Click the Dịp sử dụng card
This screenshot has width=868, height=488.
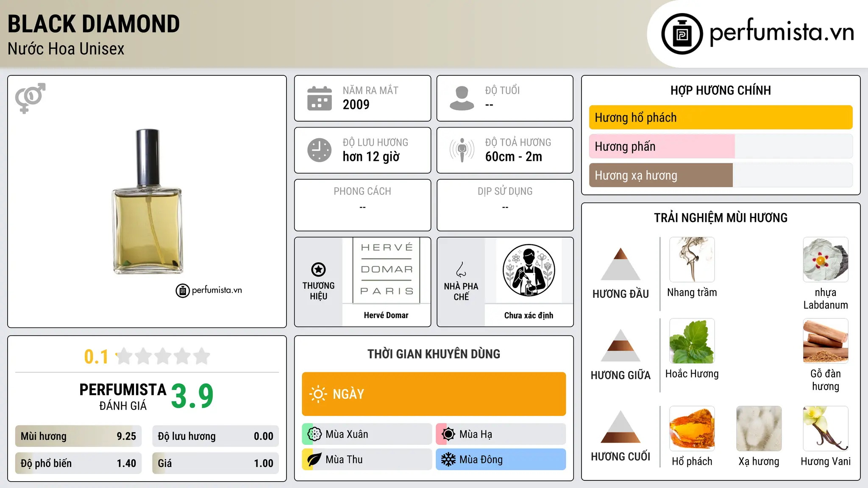click(x=505, y=205)
